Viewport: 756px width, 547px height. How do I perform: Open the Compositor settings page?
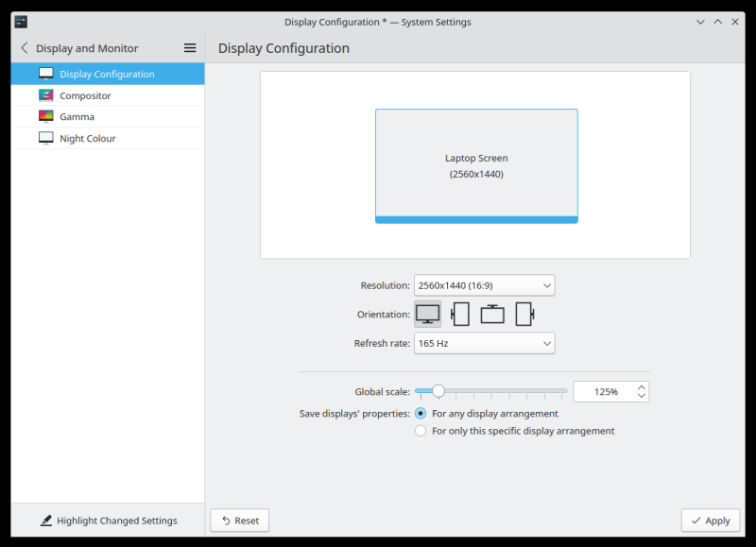pos(85,95)
